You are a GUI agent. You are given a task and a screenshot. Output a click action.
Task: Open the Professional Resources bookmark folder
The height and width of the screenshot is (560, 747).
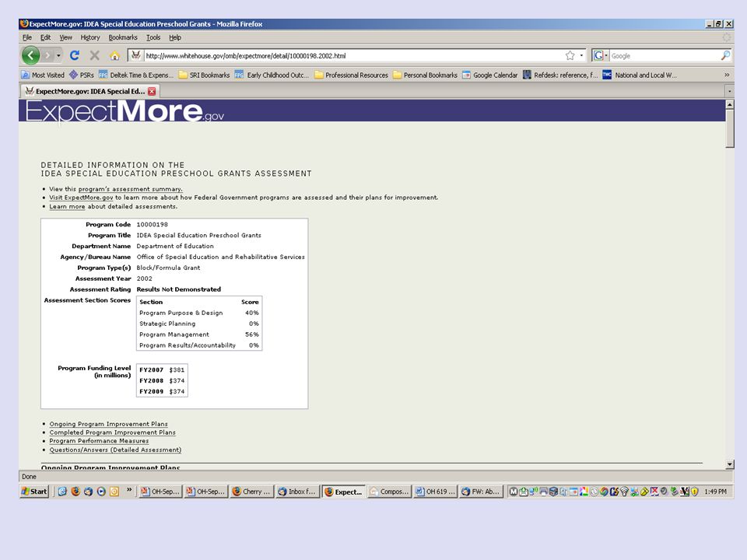[x=352, y=75]
